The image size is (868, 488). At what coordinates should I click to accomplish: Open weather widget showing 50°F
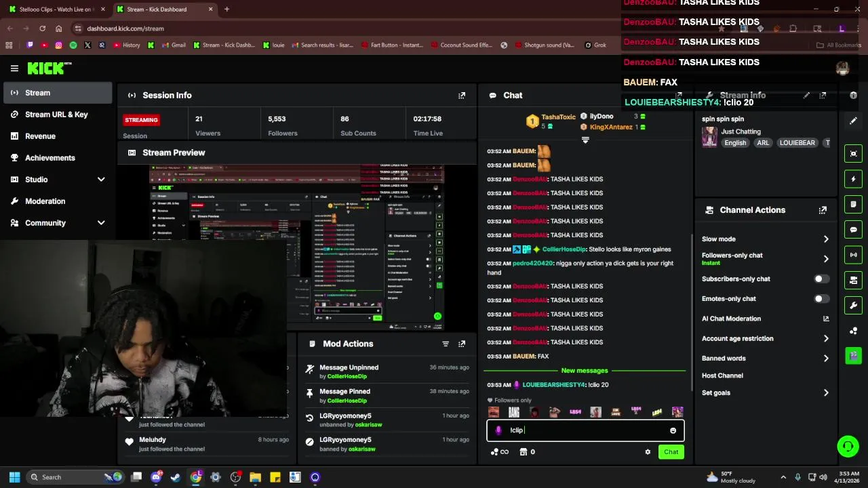tap(731, 477)
